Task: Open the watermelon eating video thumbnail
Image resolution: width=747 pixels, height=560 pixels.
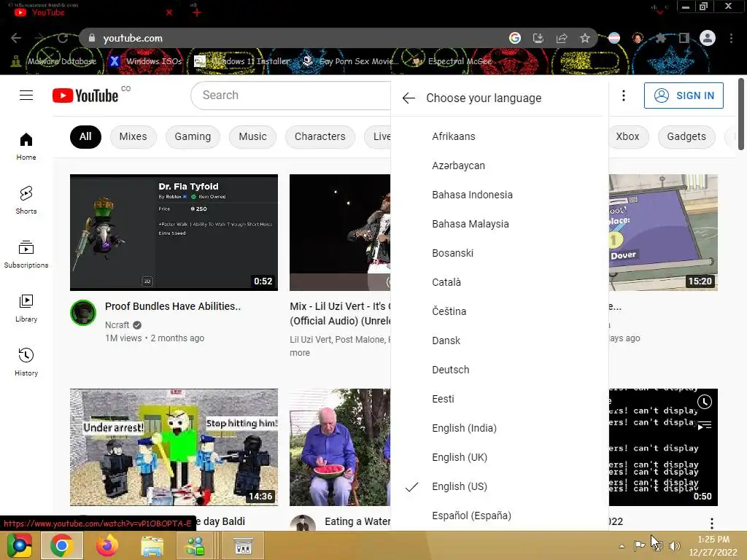Action: pyautogui.click(x=340, y=447)
